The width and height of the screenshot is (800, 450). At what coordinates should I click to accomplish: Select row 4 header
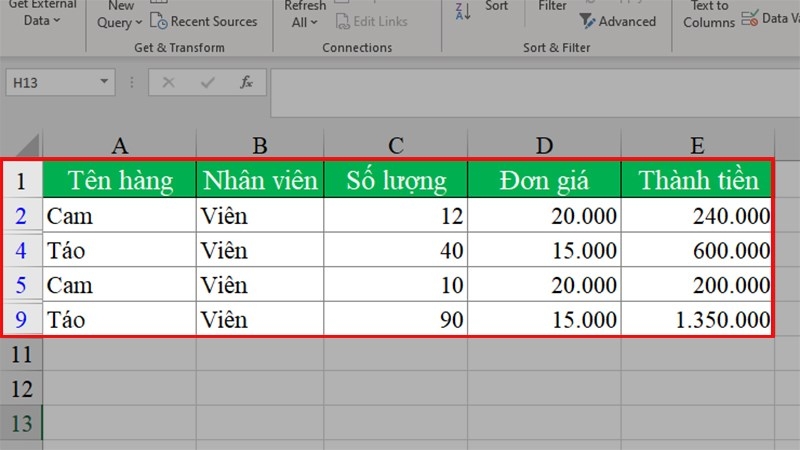point(21,250)
